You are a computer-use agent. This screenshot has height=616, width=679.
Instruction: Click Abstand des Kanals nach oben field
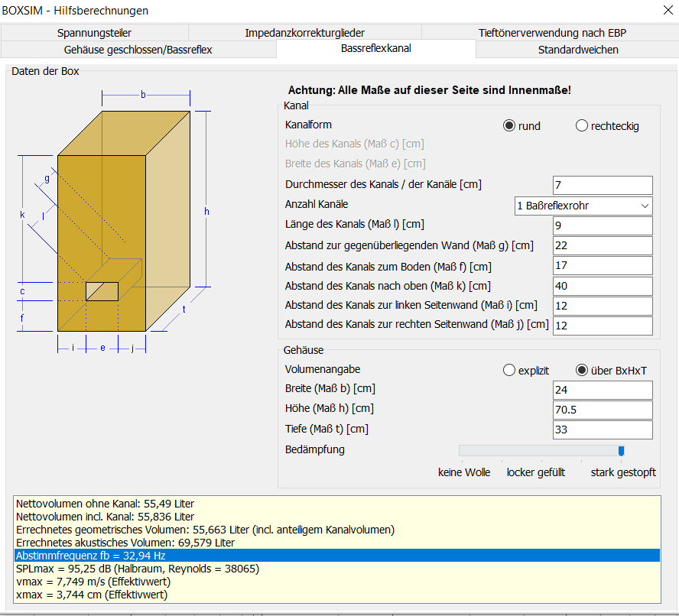[603, 286]
